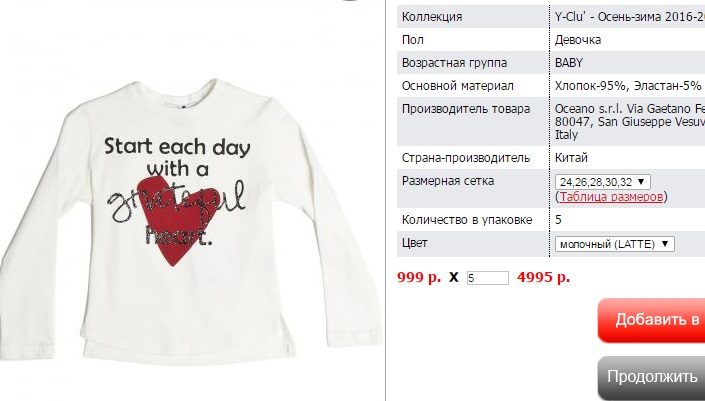Open the size grid dropdown 24,26,28,30,32
The width and height of the screenshot is (705, 401).
coord(602,182)
